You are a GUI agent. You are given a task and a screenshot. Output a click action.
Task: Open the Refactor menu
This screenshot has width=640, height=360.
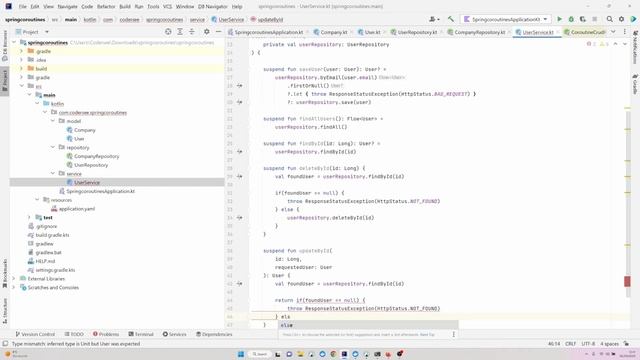(x=106, y=7)
